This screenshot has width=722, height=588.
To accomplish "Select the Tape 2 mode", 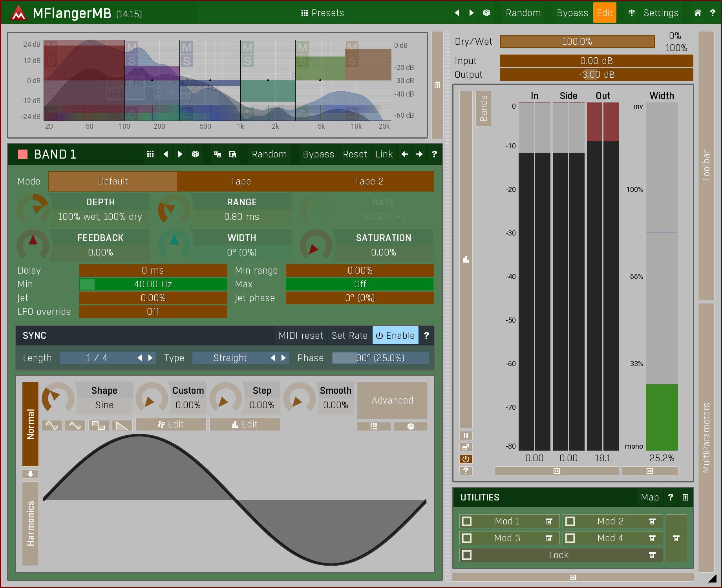I will pos(369,181).
